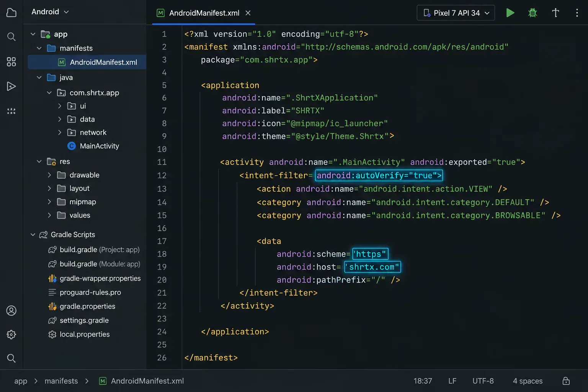Image resolution: width=588 pixels, height=392 pixels.
Task: Select AndroidManifest.xml in the project tree
Action: coord(87,62)
